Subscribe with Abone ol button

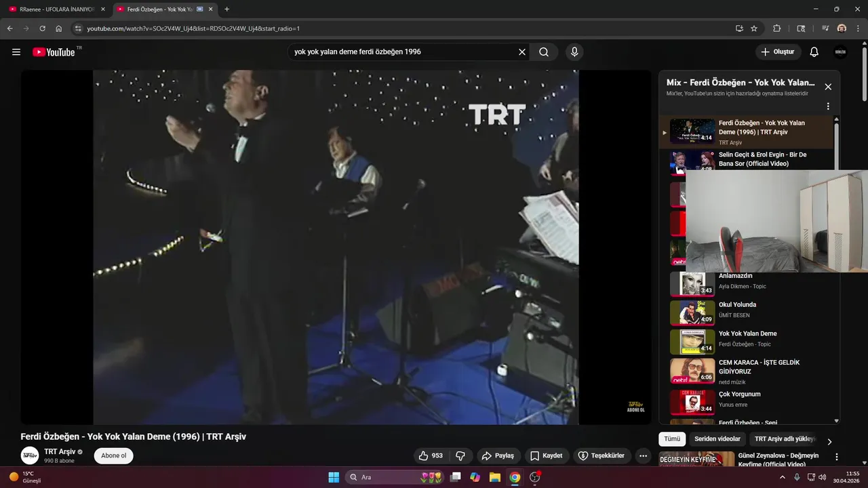tap(114, 455)
